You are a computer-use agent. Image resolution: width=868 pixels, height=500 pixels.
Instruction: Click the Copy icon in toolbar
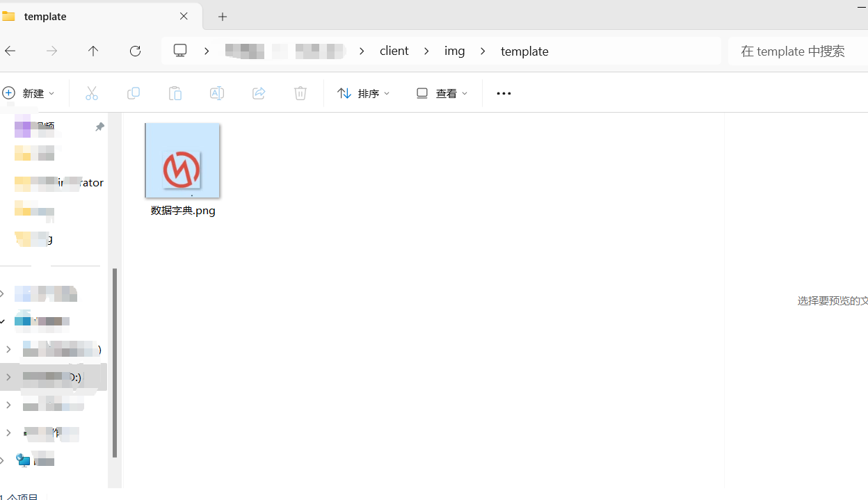click(133, 93)
